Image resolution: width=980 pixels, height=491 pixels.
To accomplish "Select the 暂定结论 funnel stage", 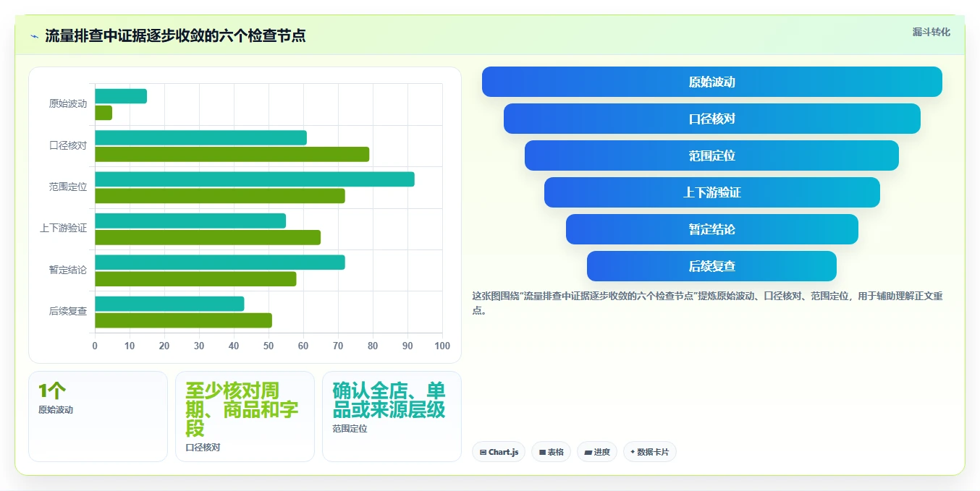I will pos(712,229).
